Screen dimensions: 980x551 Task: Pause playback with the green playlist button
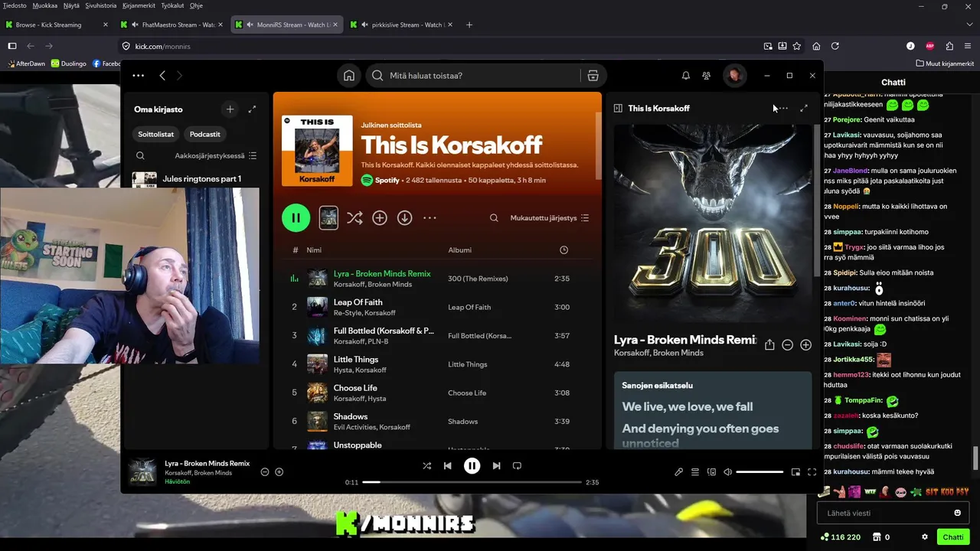296,218
